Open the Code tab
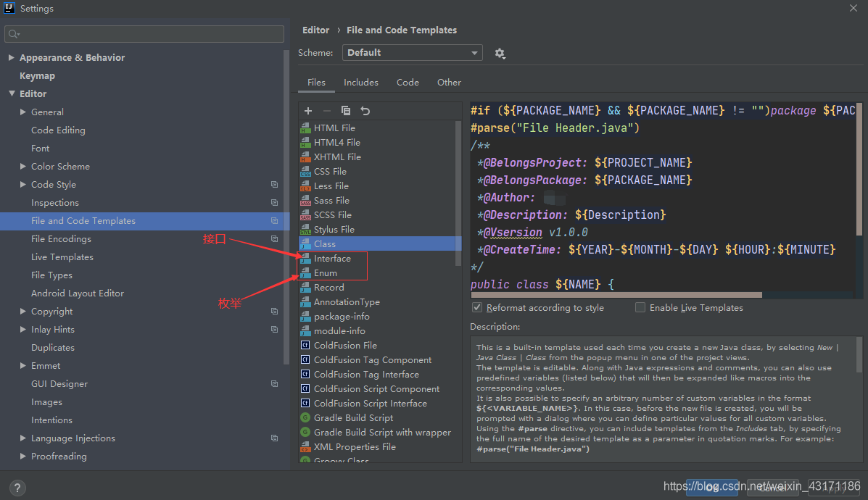The width and height of the screenshot is (868, 500). tap(408, 83)
